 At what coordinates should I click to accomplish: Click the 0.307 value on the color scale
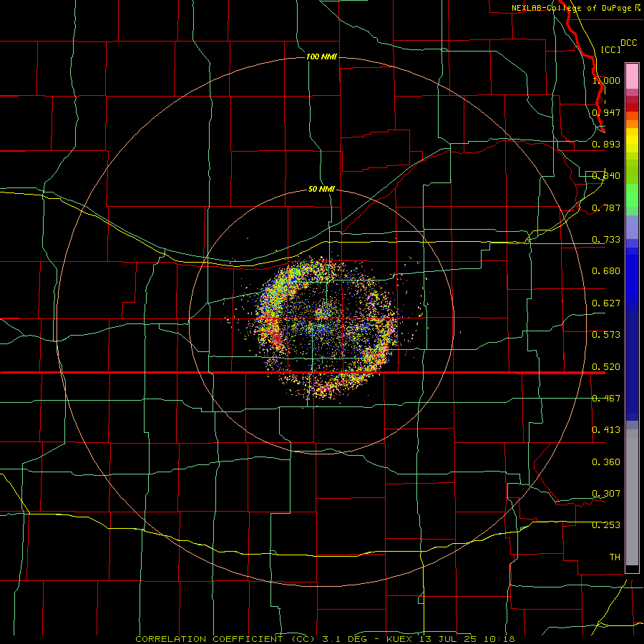(x=606, y=494)
